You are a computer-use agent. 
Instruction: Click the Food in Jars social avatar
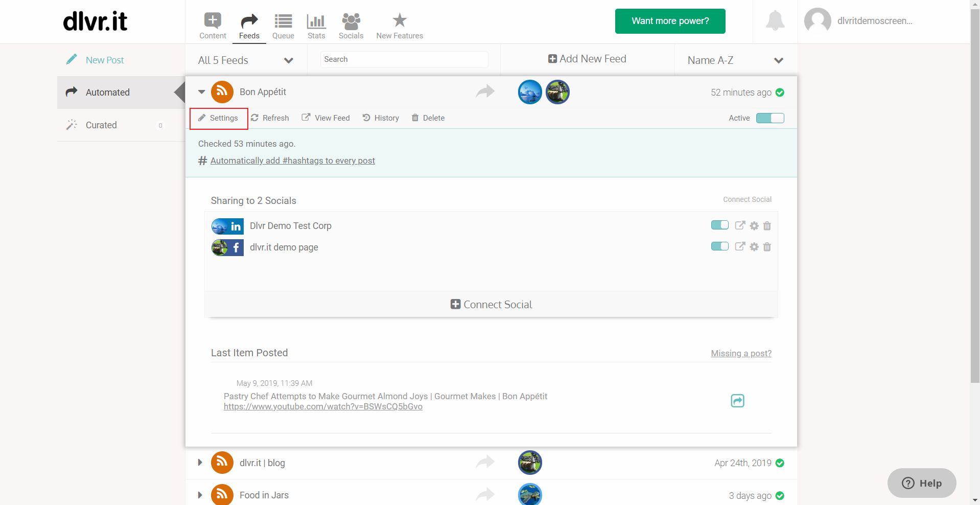[530, 494]
